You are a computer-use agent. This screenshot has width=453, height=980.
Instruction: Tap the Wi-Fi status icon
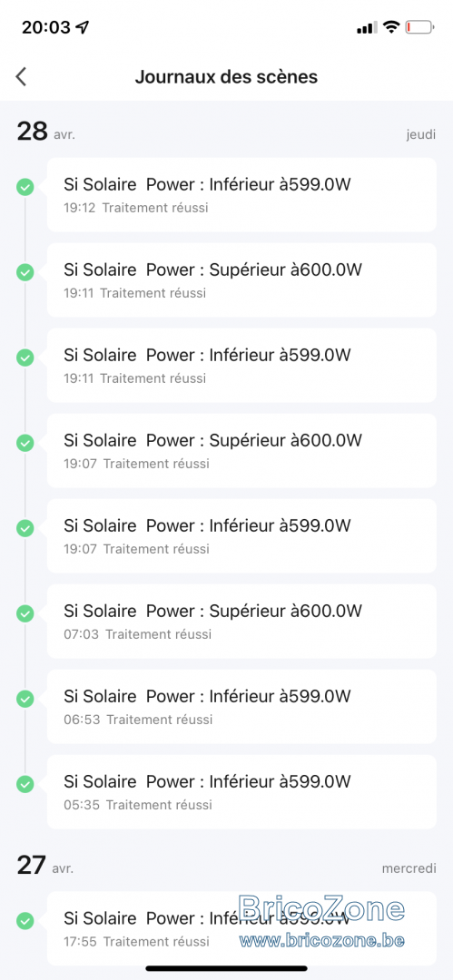pyautogui.click(x=391, y=27)
